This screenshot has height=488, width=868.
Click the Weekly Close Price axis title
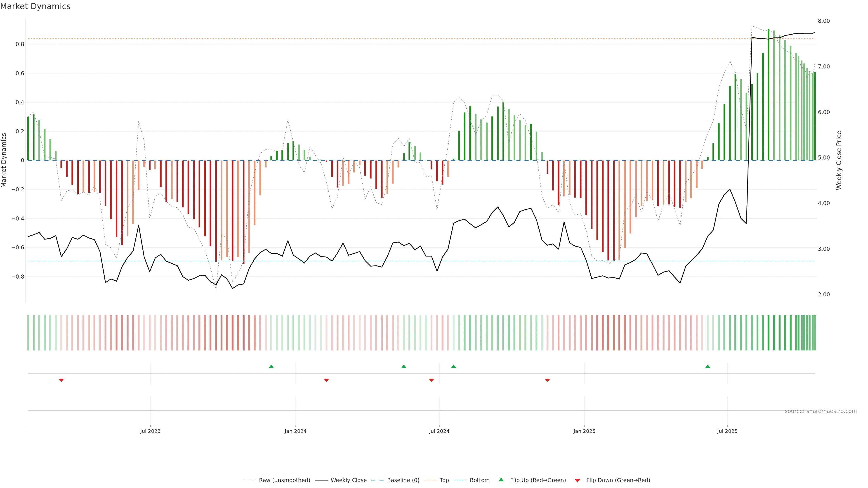click(x=839, y=160)
